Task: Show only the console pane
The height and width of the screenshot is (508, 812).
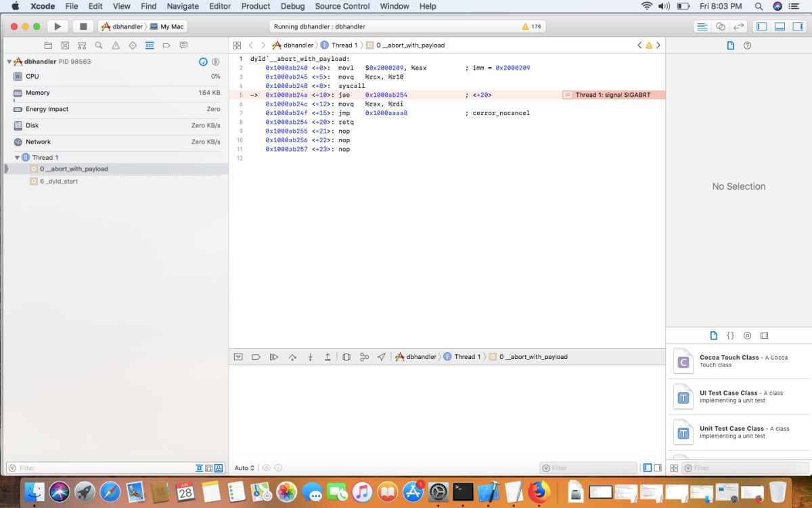Action: tap(658, 468)
